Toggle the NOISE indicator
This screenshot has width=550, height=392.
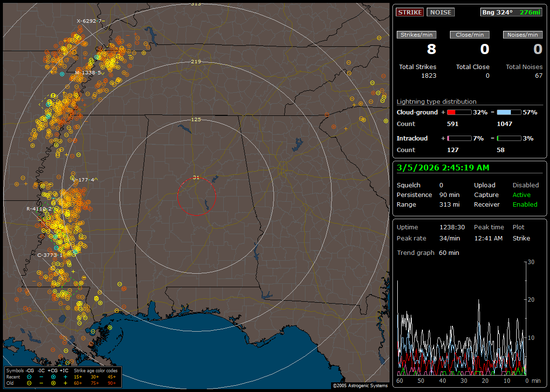(x=440, y=12)
